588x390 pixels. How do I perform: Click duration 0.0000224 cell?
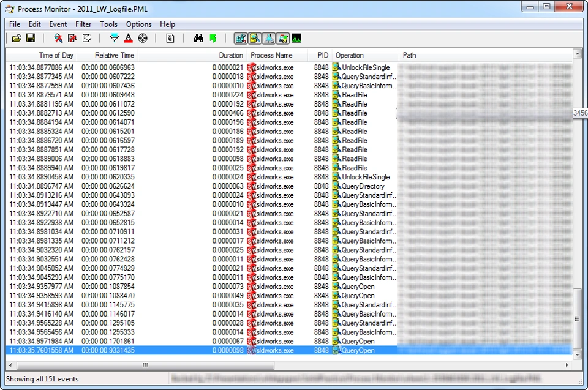pos(228,95)
